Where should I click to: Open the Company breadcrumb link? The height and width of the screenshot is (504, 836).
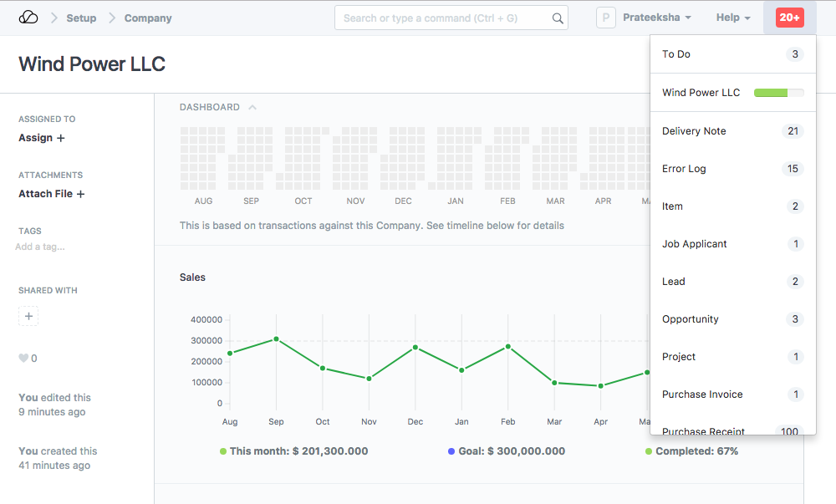click(x=148, y=18)
